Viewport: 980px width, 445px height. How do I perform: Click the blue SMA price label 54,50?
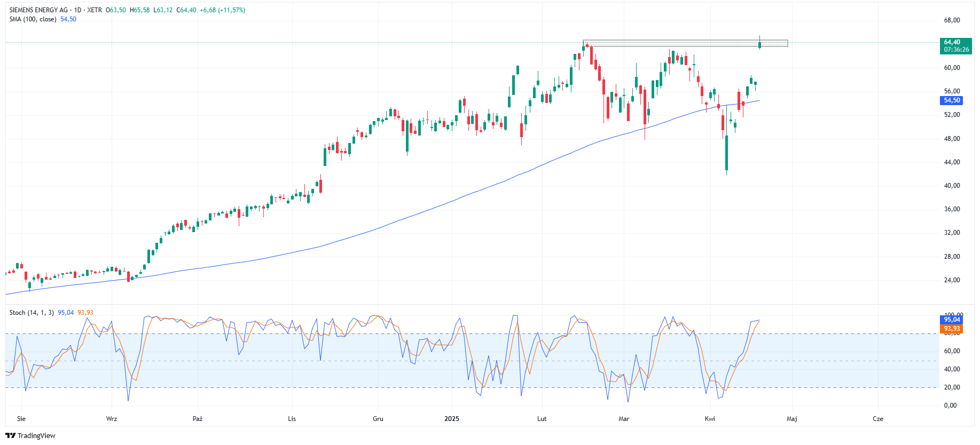click(952, 100)
